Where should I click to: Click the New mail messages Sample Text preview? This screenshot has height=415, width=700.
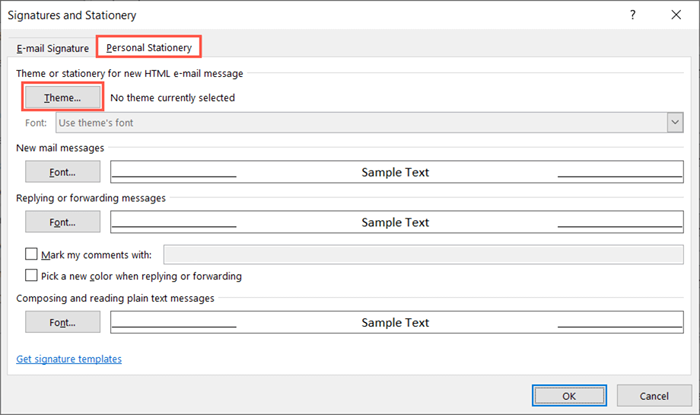[x=397, y=172]
